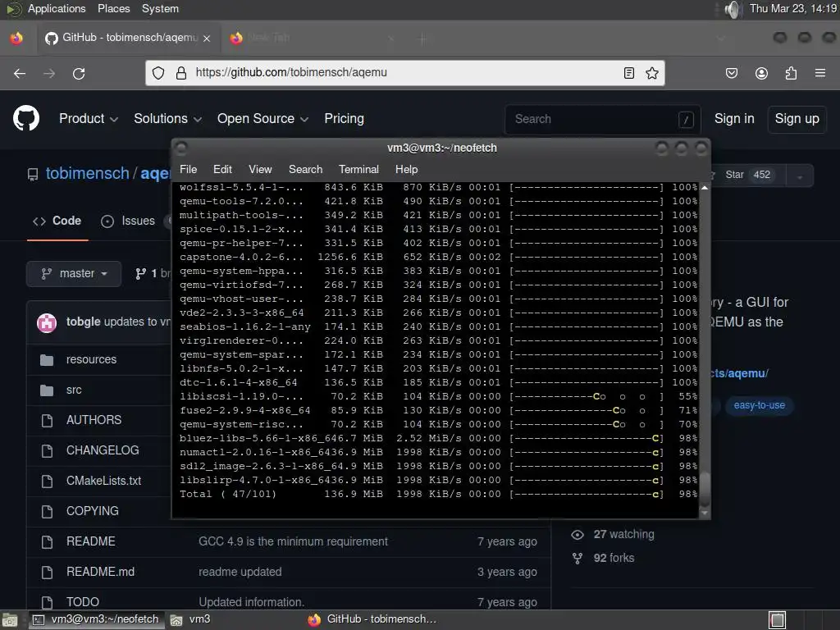The height and width of the screenshot is (630, 840).
Task: Click Sign in link
Action: [734, 118]
